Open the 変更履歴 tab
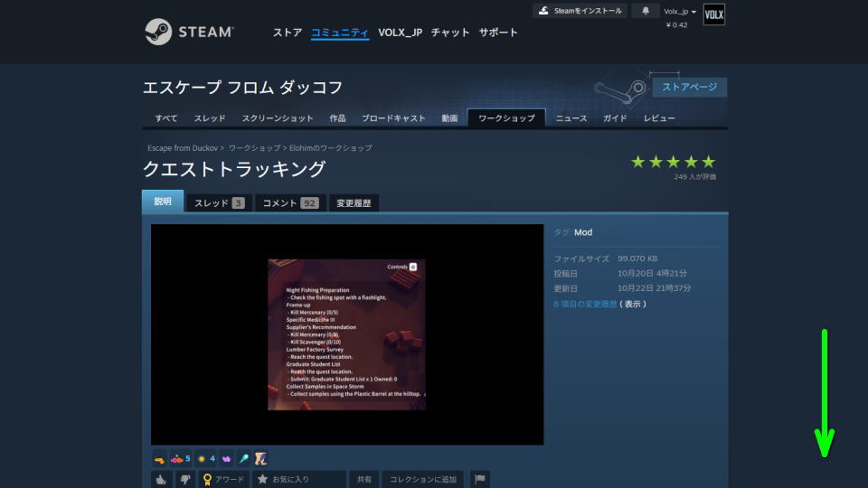Viewport: 868px width, 488px height. coord(354,202)
